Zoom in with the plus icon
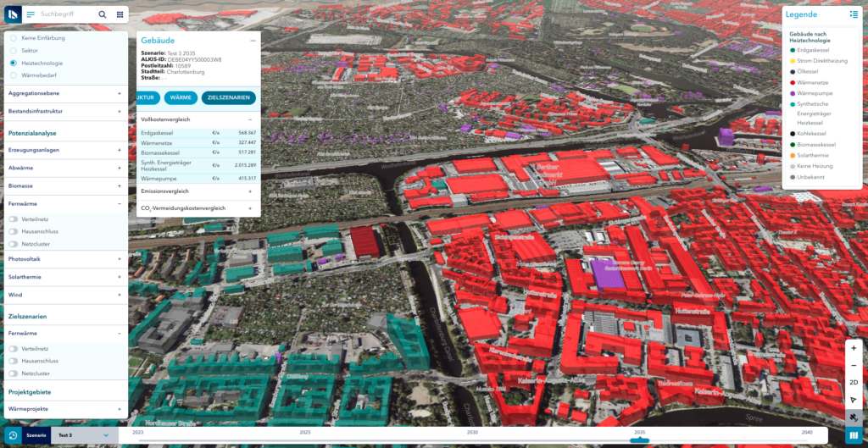Image resolution: width=868 pixels, height=448 pixels. point(854,348)
